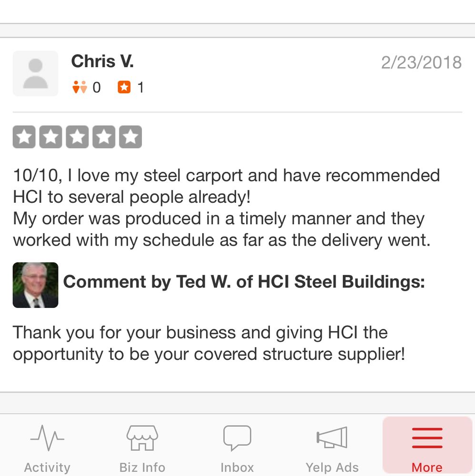Select the reviewer name Chris V.

pyautogui.click(x=102, y=61)
